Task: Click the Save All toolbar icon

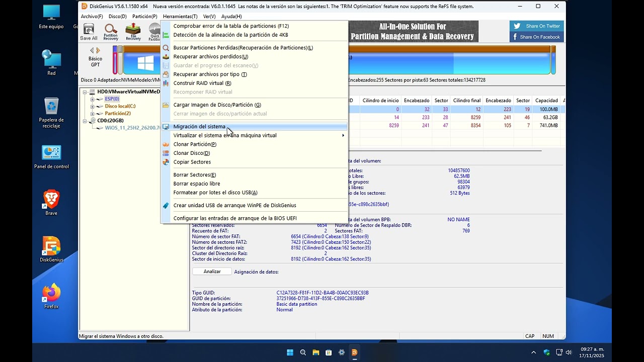Action: pos(89,32)
